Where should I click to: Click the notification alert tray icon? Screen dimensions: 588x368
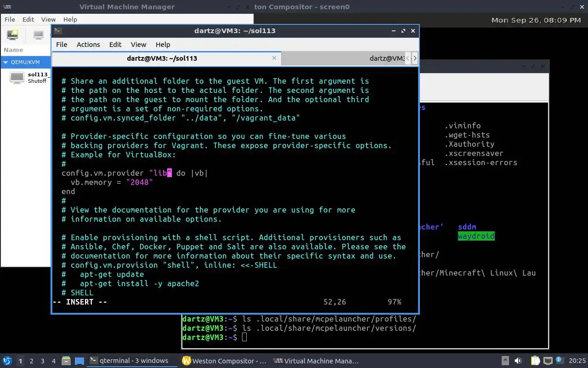[560, 360]
